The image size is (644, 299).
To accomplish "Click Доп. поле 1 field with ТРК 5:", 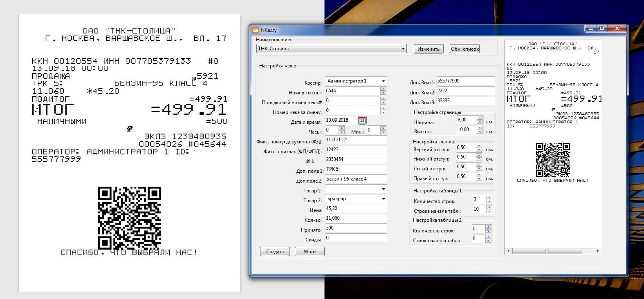I will 356,170.
